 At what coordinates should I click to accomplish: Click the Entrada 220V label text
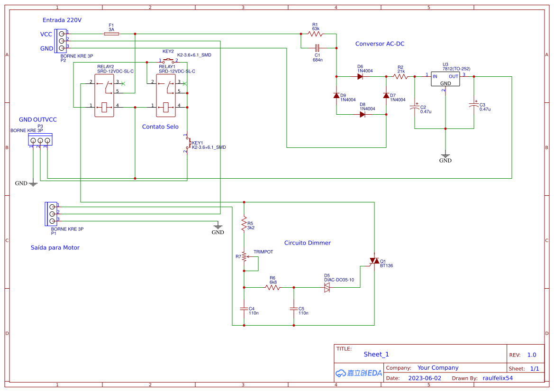pos(62,20)
